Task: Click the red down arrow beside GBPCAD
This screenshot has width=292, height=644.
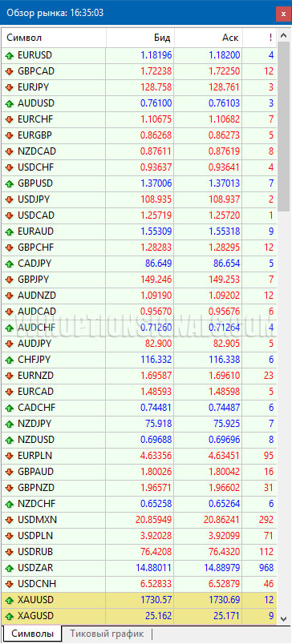Action: click(x=9, y=71)
